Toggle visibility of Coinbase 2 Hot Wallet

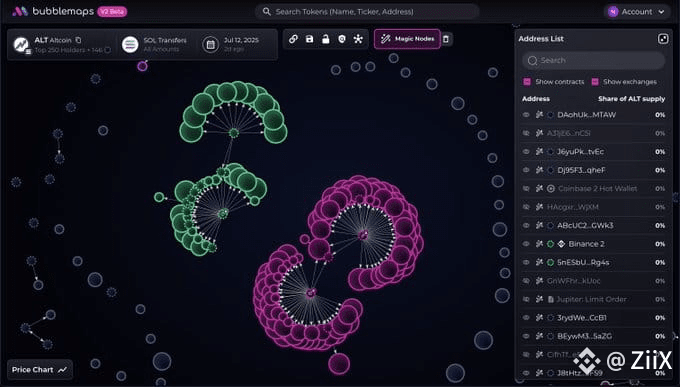(526, 189)
